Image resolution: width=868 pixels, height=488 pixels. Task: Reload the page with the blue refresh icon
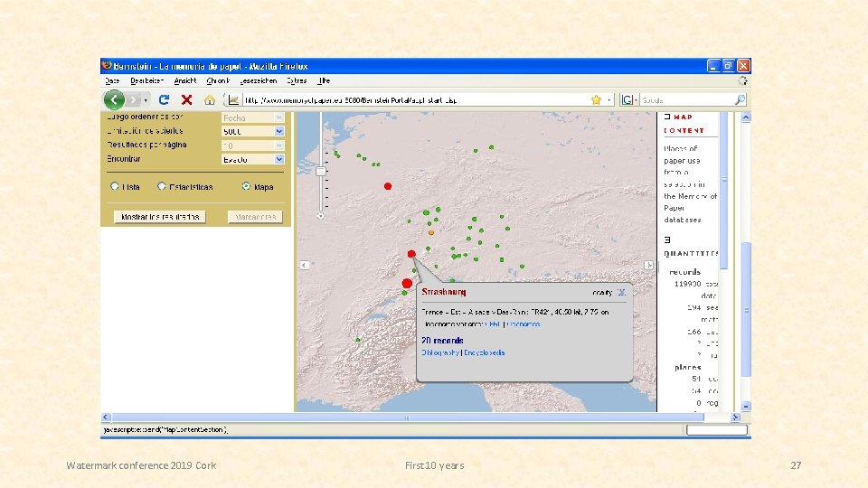tap(164, 99)
